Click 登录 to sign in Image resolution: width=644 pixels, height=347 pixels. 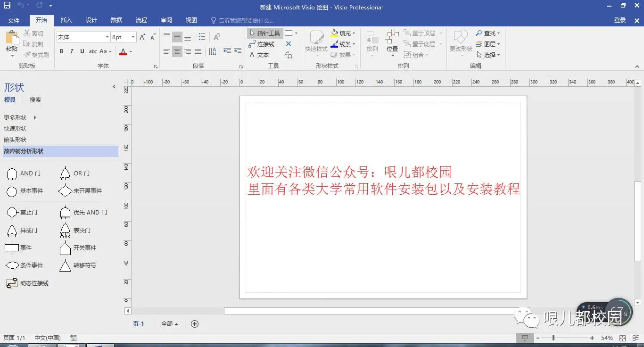pos(620,20)
